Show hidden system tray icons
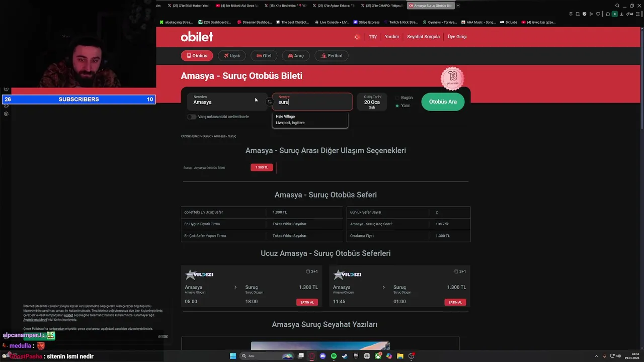Screen dimensions: 644x362 click(597, 356)
